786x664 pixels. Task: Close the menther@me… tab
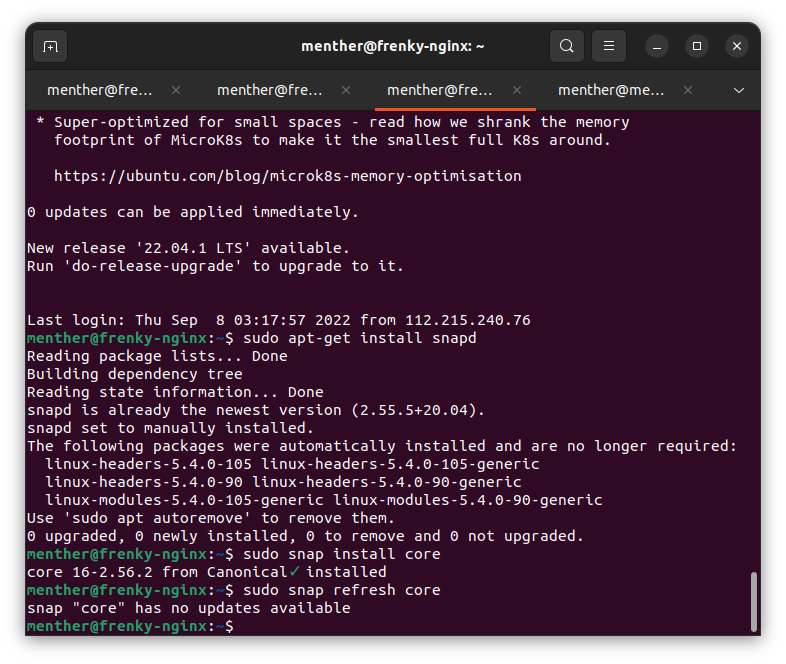click(x=688, y=90)
